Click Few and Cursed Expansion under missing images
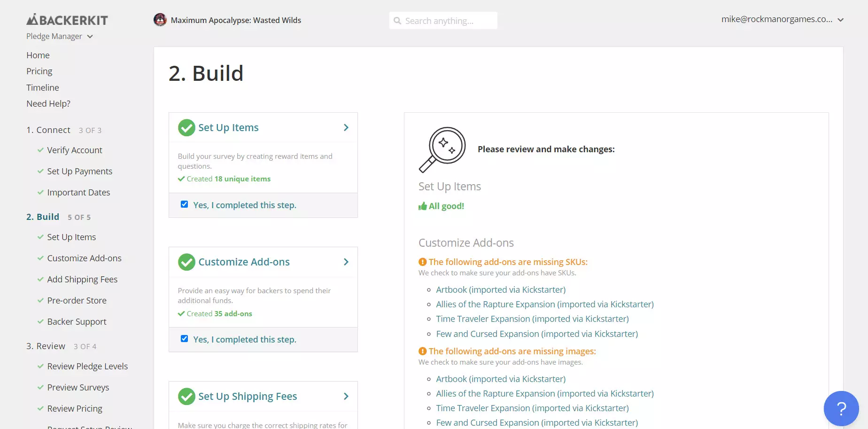Image resolution: width=868 pixels, height=429 pixels. coord(537,422)
